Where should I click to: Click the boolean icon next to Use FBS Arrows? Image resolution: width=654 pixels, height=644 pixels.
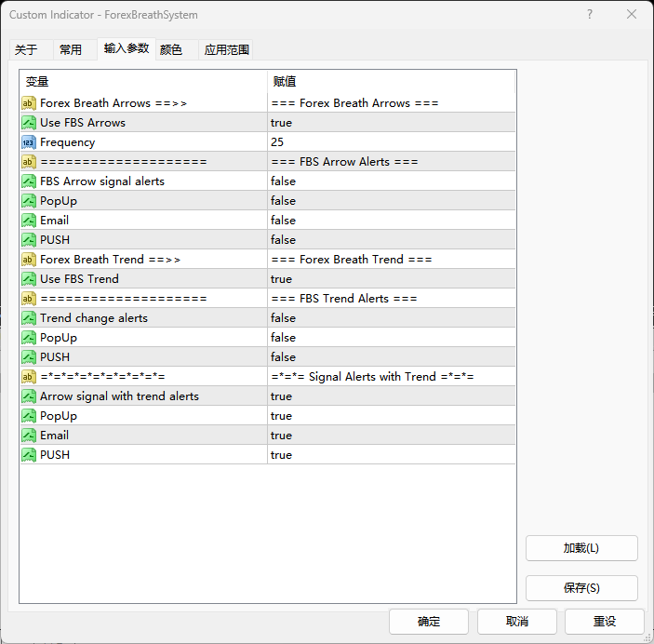point(28,123)
